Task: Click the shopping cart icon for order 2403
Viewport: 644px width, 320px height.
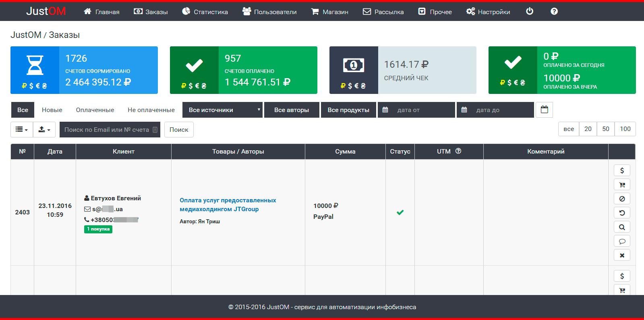Action: coord(622,185)
